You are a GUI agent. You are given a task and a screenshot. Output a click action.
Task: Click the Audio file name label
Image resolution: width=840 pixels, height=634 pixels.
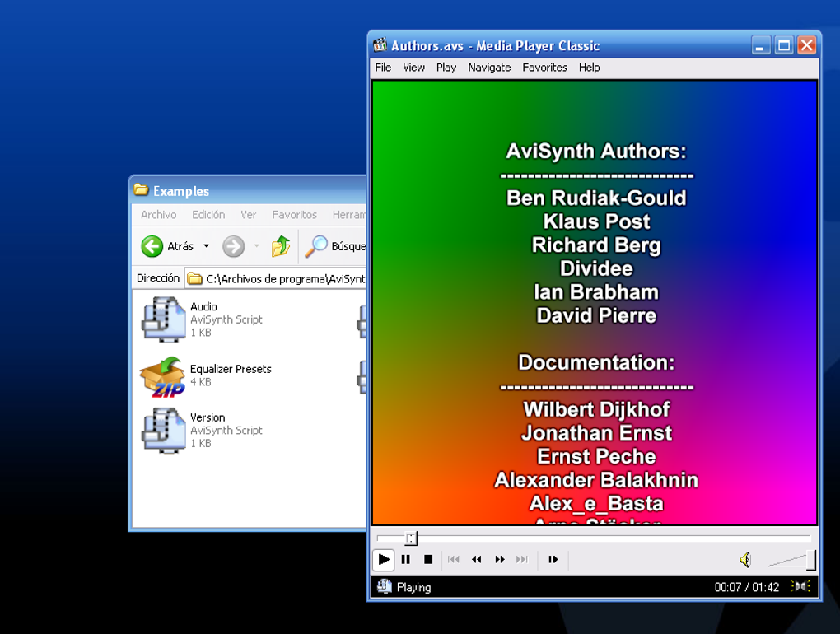(203, 306)
